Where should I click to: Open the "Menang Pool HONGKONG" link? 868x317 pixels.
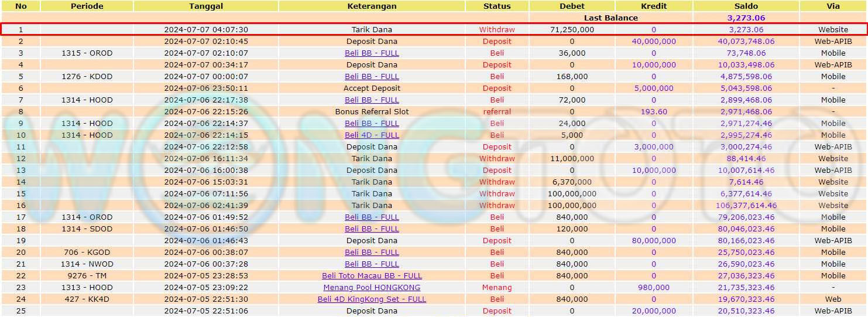[372, 288]
